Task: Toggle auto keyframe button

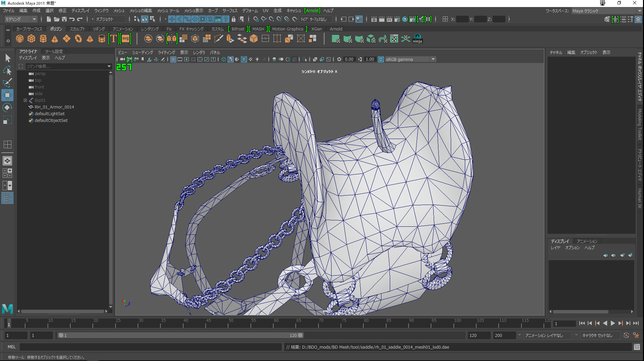Action: pos(626,335)
